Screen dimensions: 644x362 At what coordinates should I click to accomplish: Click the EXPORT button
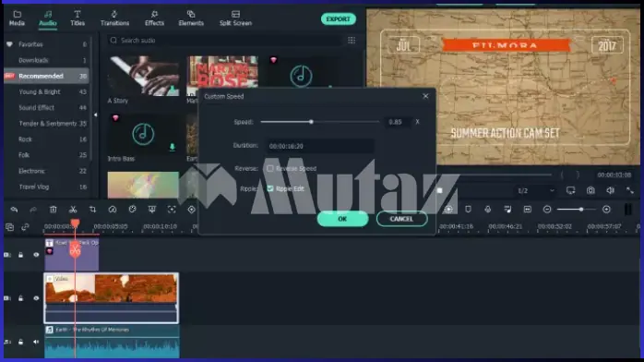pos(338,18)
